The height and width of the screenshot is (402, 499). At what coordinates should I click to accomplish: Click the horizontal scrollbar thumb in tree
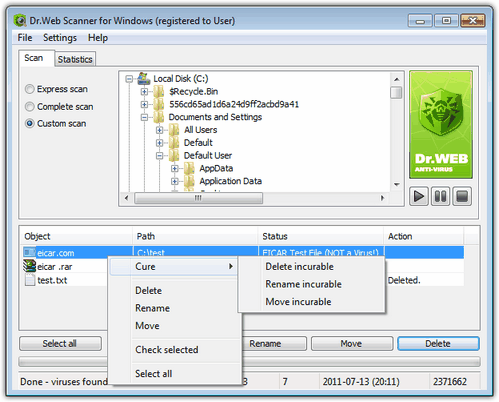[198, 198]
